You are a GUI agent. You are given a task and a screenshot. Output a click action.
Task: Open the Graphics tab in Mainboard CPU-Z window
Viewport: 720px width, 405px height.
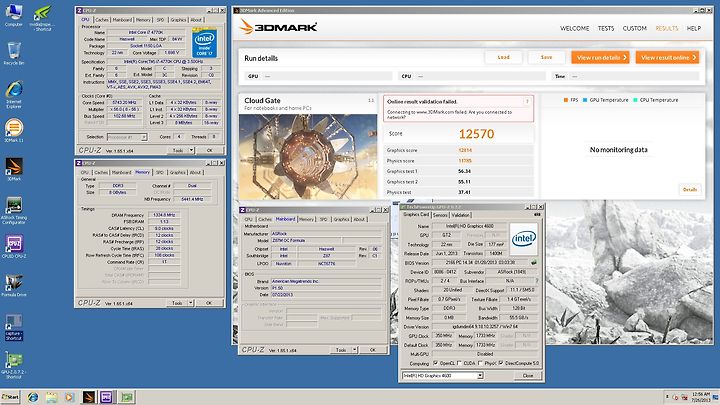coord(341,219)
